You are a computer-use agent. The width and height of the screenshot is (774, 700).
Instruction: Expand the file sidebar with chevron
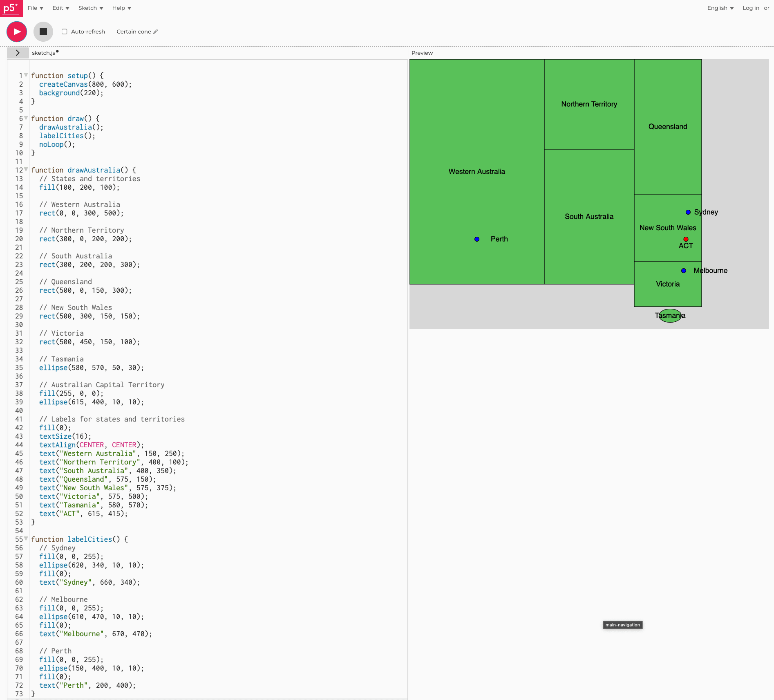(x=18, y=53)
